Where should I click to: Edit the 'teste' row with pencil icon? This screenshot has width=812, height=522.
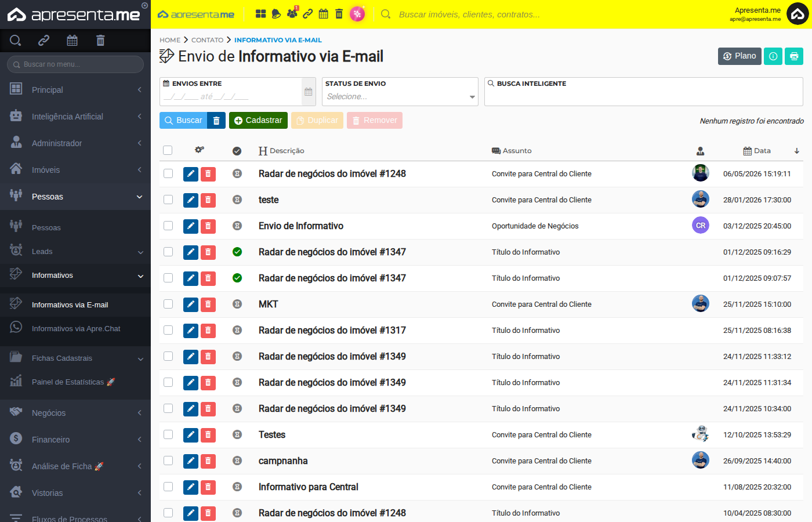pyautogui.click(x=191, y=200)
